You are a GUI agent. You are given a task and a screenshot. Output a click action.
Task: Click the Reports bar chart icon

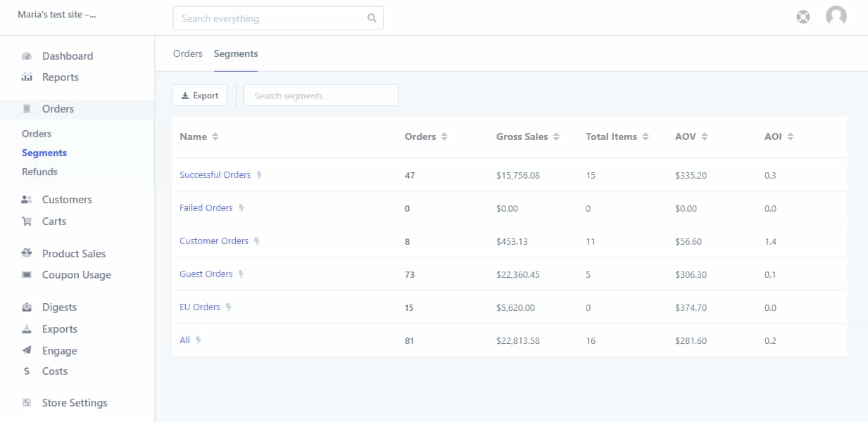[x=27, y=77]
